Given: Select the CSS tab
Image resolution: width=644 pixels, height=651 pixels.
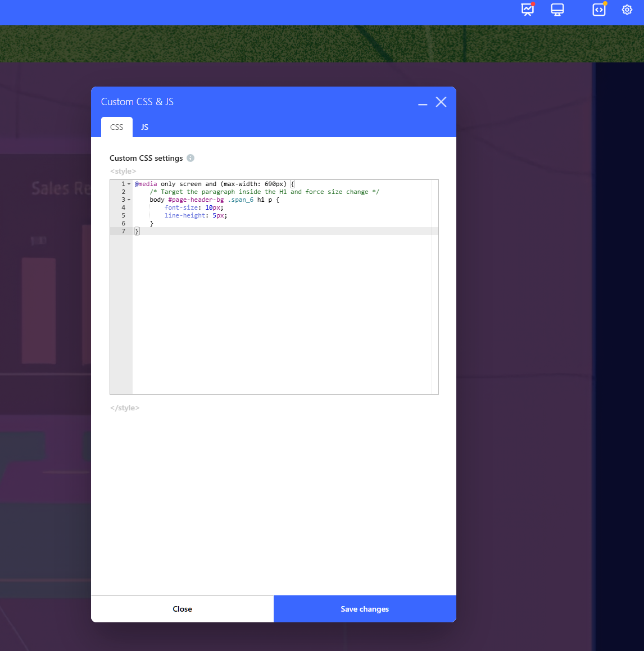Looking at the screenshot, I should 117,127.
